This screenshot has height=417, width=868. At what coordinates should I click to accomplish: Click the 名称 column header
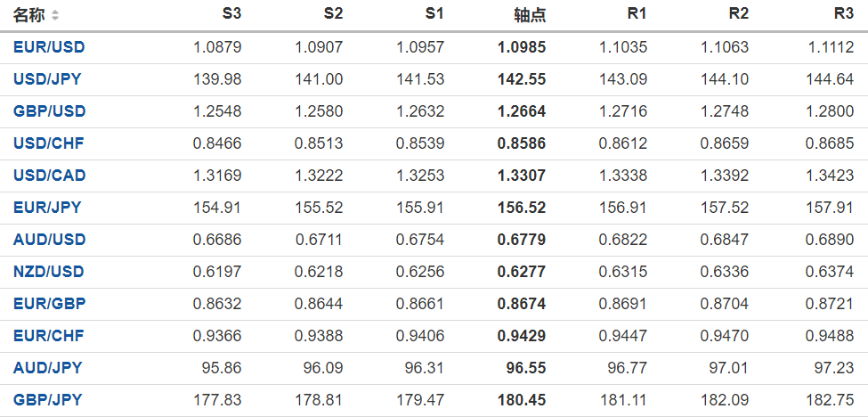28,15
